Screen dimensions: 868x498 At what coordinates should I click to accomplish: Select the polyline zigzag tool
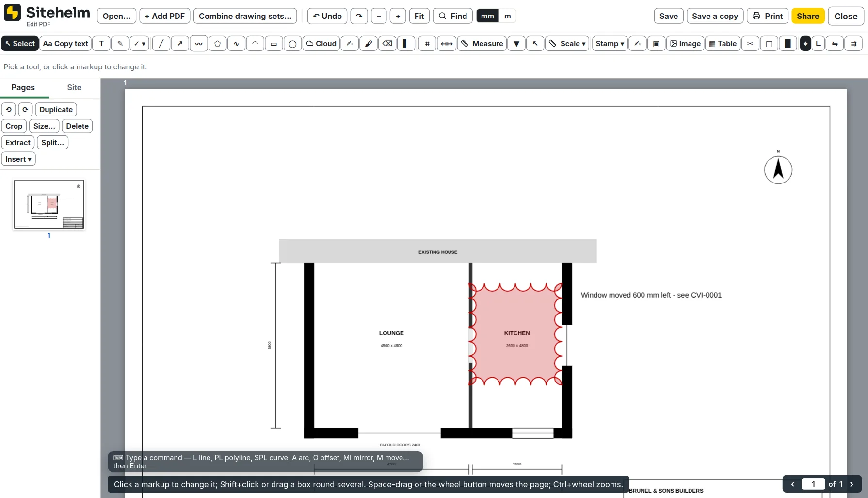point(199,44)
